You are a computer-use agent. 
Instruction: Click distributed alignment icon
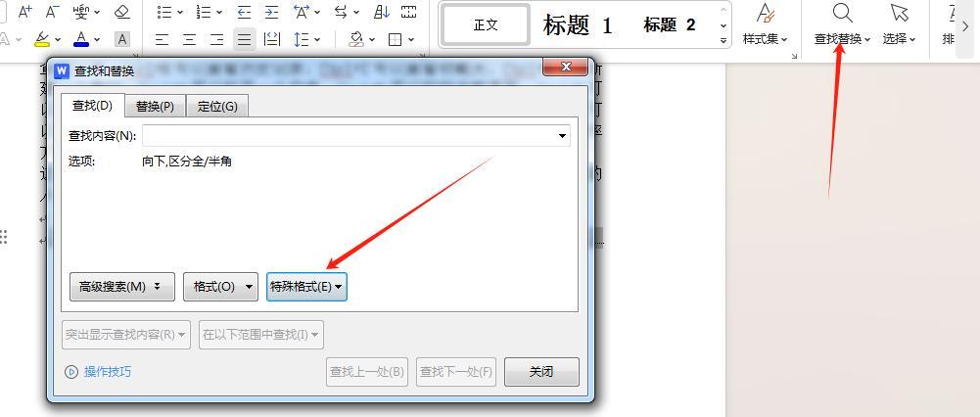(272, 40)
